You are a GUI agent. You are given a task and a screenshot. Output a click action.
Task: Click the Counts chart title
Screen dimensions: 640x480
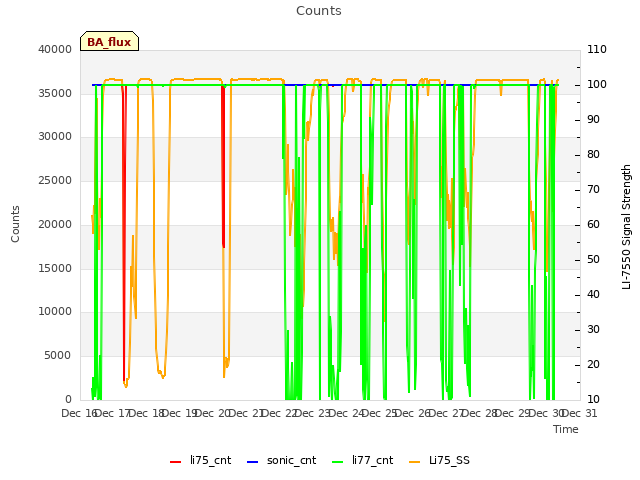[x=319, y=11]
